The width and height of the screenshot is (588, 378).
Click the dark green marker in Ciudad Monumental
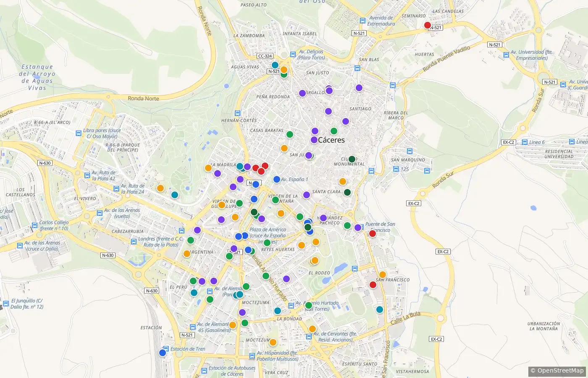tap(352, 159)
